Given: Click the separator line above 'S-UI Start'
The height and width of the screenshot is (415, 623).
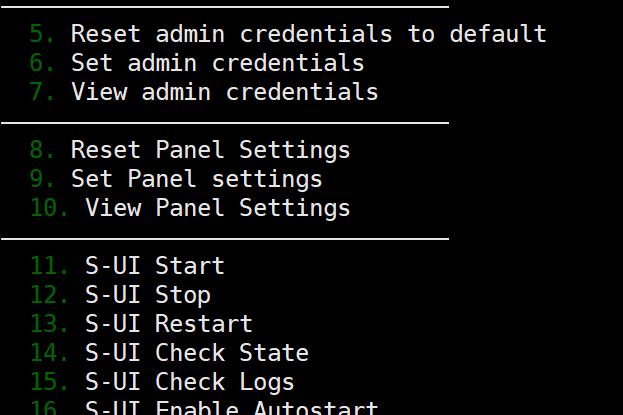Looking at the screenshot, I should pos(224,239).
